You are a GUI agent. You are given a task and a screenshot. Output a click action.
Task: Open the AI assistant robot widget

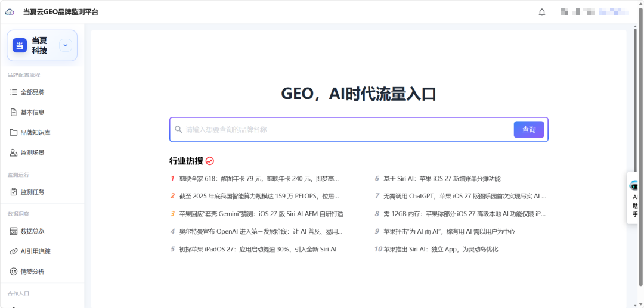point(634,198)
